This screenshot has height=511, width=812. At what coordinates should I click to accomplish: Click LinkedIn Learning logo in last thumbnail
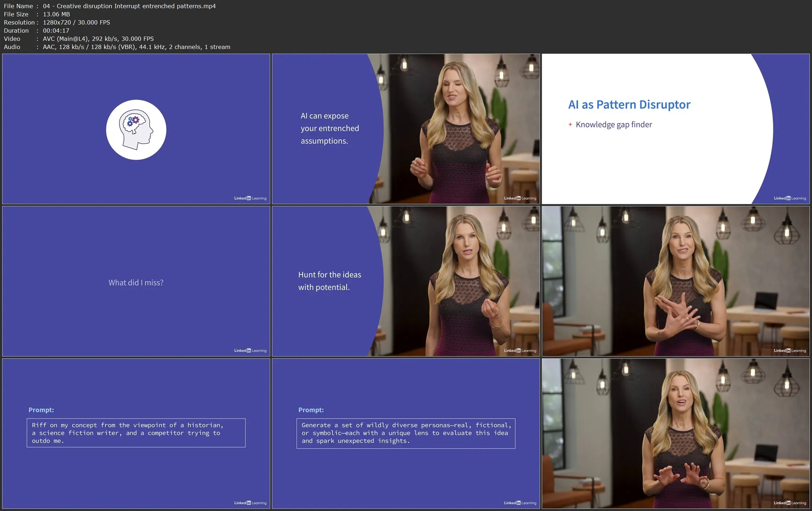pyautogui.click(x=790, y=503)
